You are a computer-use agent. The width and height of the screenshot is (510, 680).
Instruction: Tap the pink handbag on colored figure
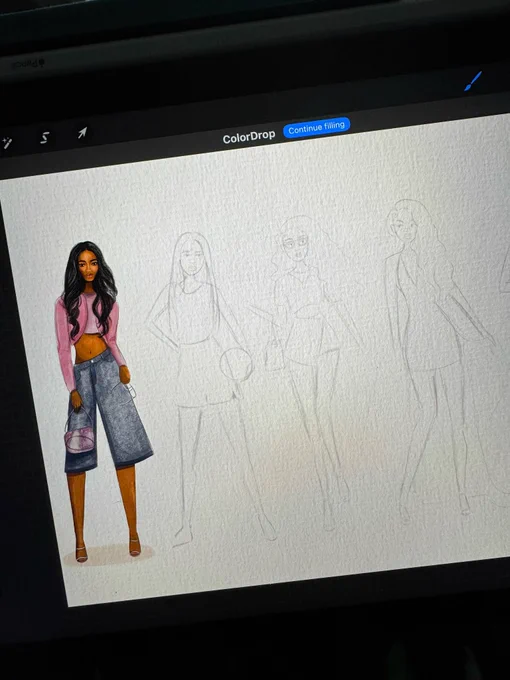coord(79,440)
